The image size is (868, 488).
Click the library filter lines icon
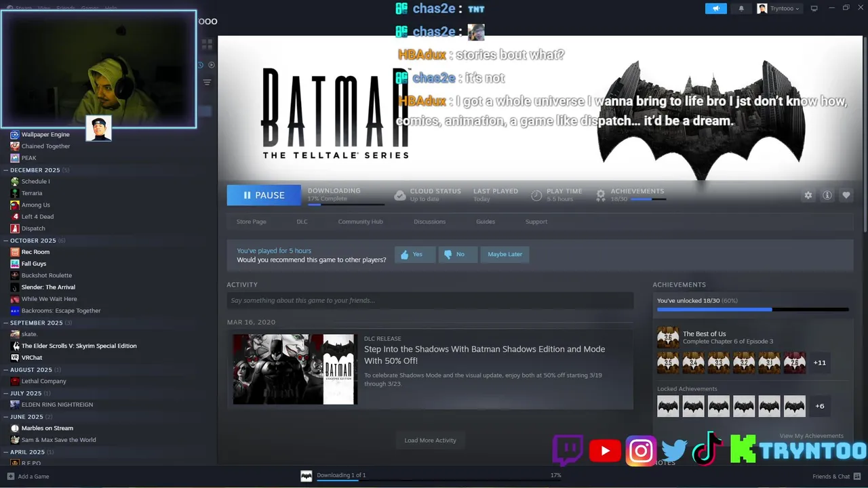pyautogui.click(x=207, y=82)
